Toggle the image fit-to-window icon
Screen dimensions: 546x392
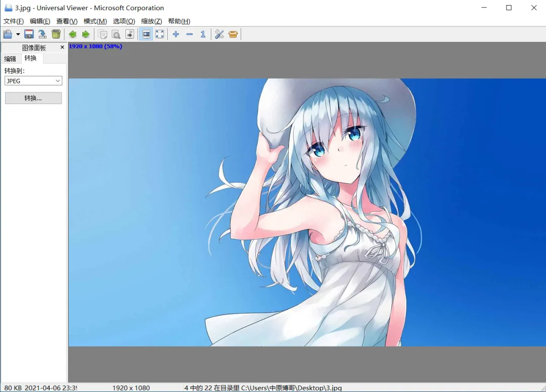coord(146,34)
